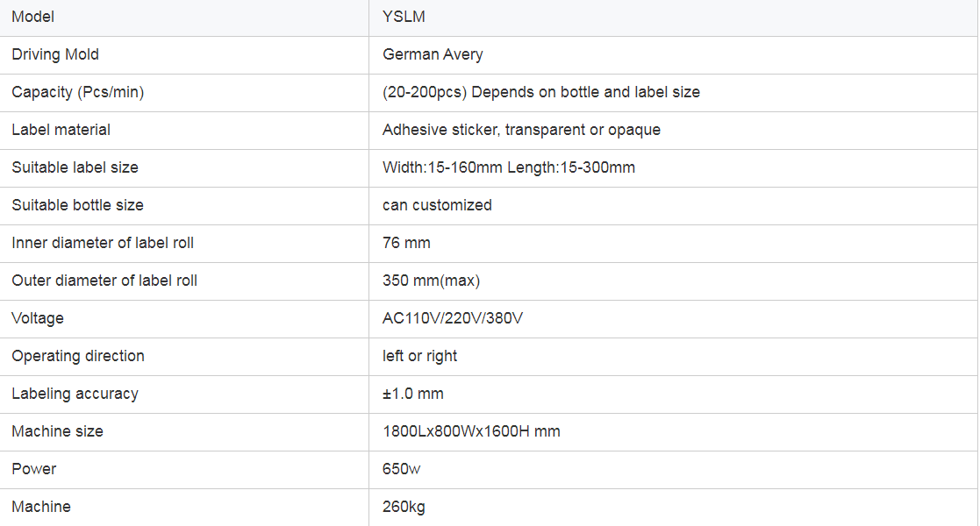Click the Suitable label size label
The width and height of the screenshot is (980, 526).
coord(75,167)
